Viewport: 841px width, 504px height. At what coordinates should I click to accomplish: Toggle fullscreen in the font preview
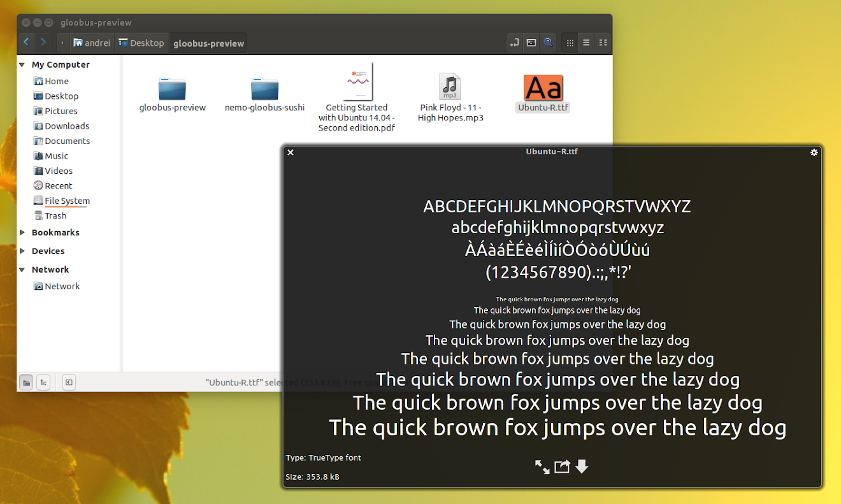tap(542, 467)
